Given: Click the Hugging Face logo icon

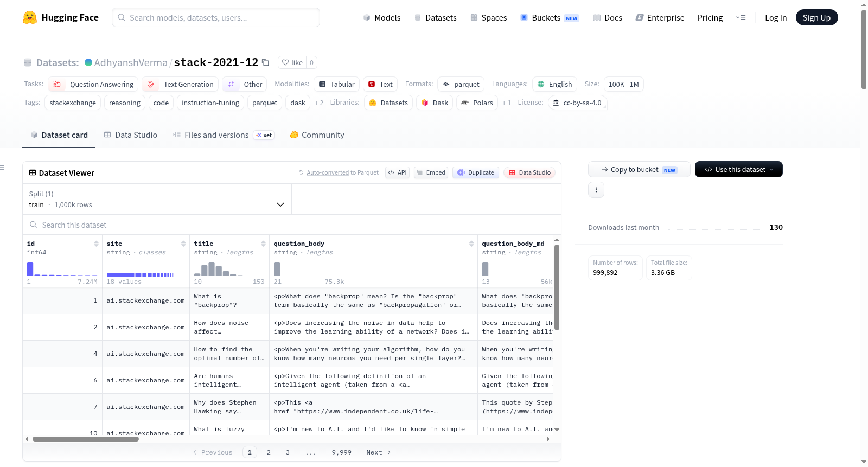Looking at the screenshot, I should [30, 17].
